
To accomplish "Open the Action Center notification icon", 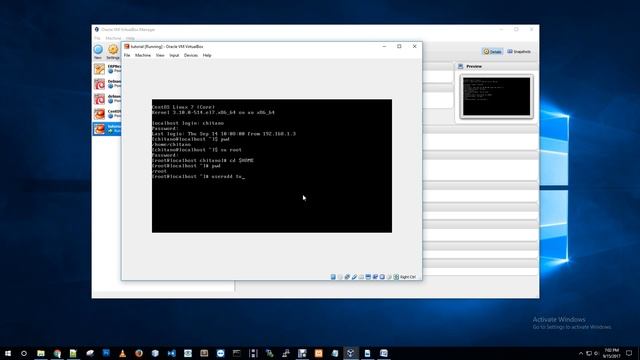I will pyautogui.click(x=629, y=353).
